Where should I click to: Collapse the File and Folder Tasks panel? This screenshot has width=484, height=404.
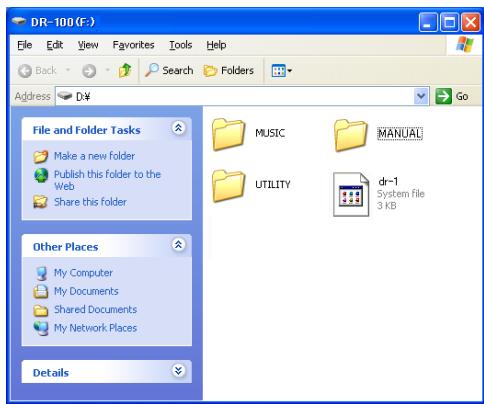point(178,128)
